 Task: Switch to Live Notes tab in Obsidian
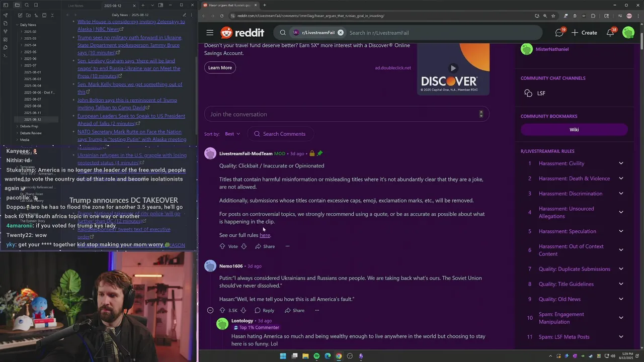pos(75,6)
